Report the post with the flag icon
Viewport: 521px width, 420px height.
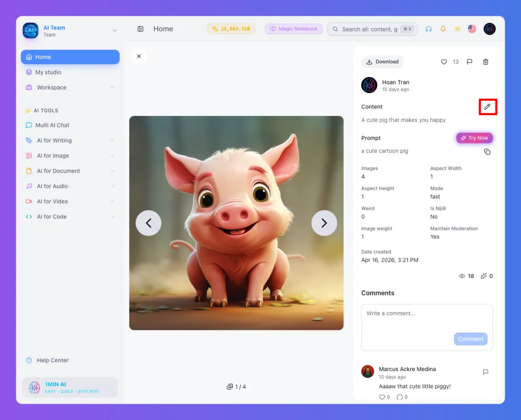click(x=469, y=62)
